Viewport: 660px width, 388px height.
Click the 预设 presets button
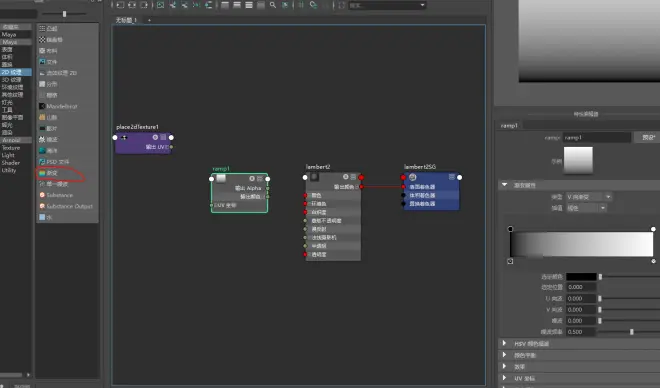coord(649,138)
